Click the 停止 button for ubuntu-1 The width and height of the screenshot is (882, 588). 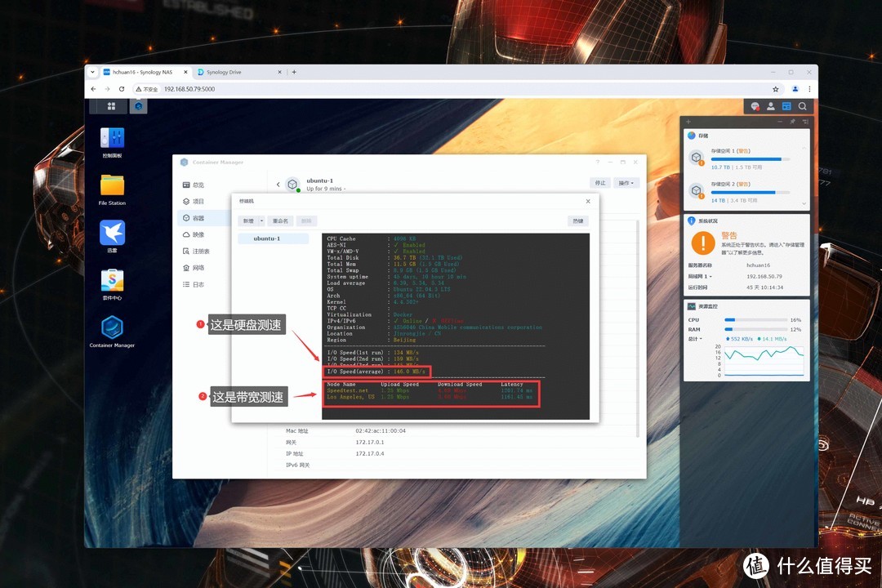click(x=600, y=183)
